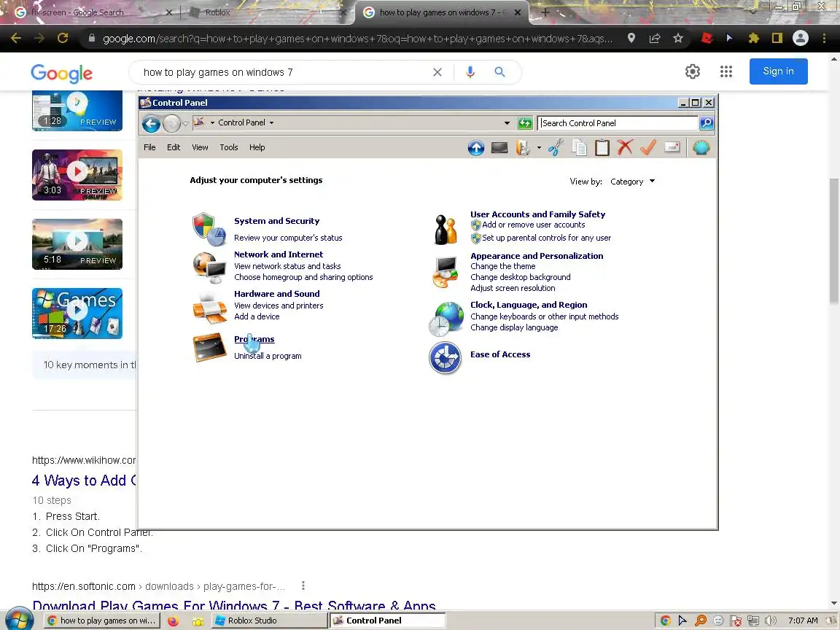Click inside Search Control Panel field
Screen dimensions: 840x630
pyautogui.click(x=618, y=123)
